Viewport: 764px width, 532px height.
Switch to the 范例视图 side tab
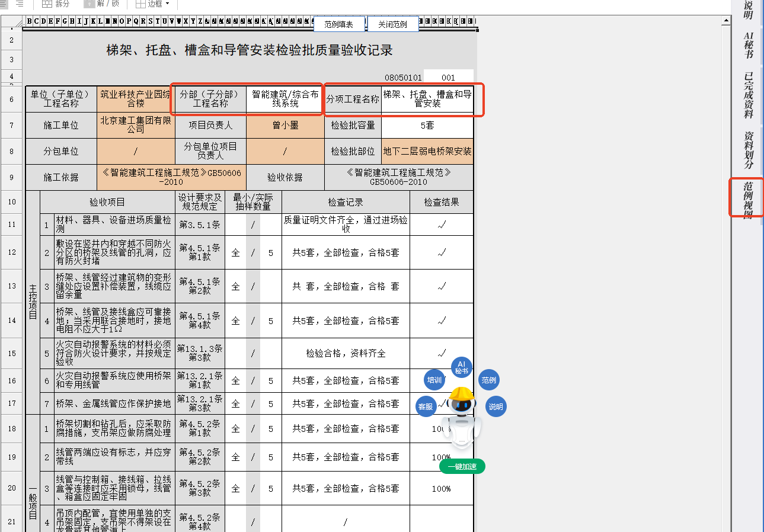748,197
